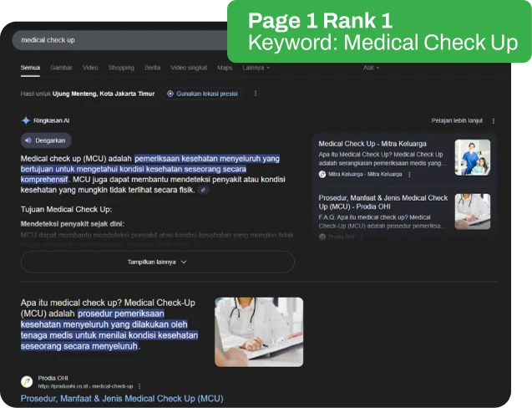
Task: Open the Berita tab
Action: click(x=152, y=67)
